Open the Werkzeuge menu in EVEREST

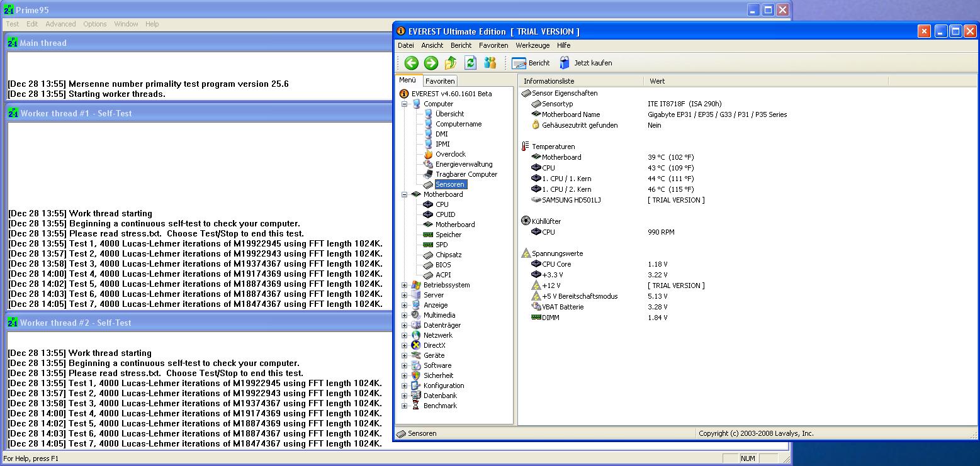pyautogui.click(x=532, y=45)
